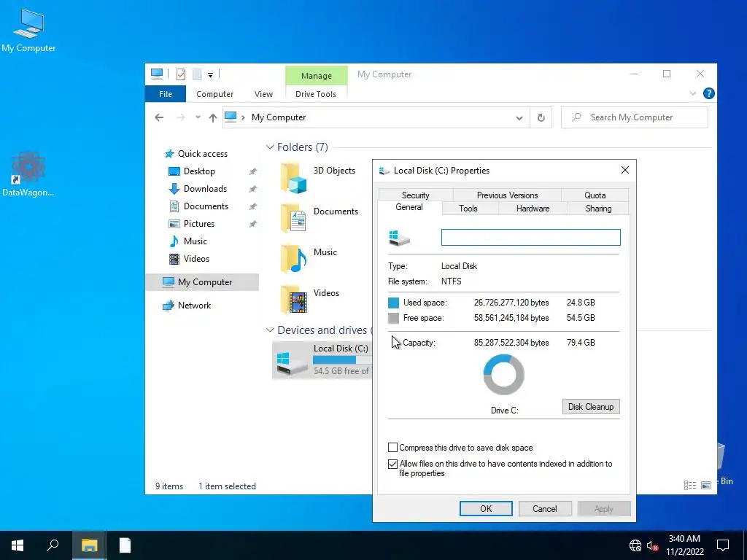This screenshot has width=747, height=560.
Task: Enable Compress this drive checkbox
Action: pyautogui.click(x=392, y=448)
